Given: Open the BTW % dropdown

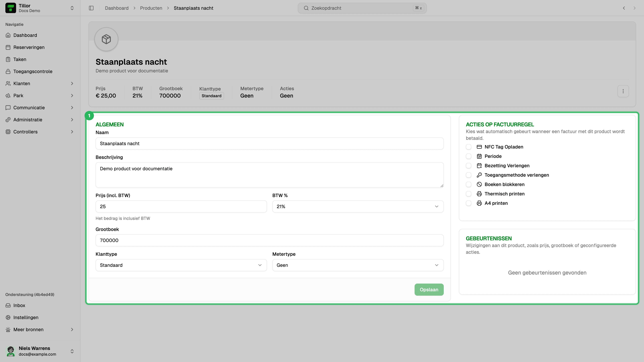Looking at the screenshot, I should click(358, 207).
